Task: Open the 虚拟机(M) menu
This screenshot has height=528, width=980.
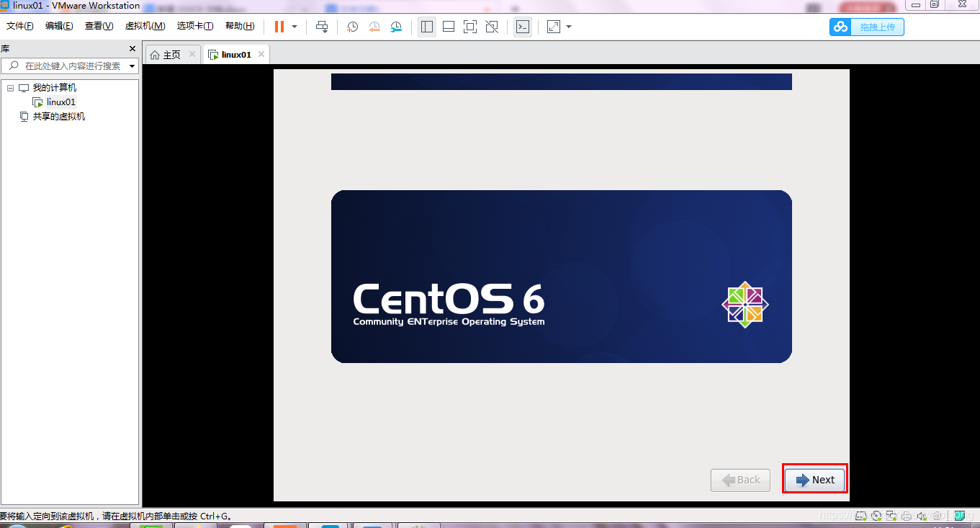Action: (145, 26)
